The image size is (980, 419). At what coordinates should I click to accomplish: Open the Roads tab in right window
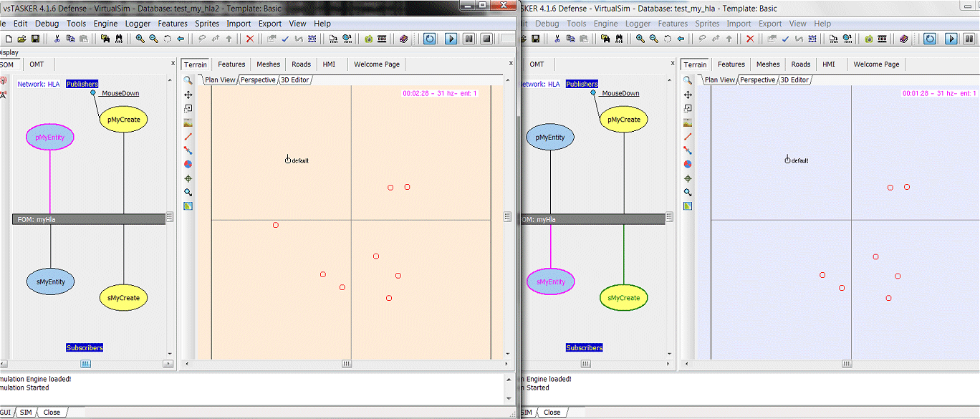[x=801, y=64]
